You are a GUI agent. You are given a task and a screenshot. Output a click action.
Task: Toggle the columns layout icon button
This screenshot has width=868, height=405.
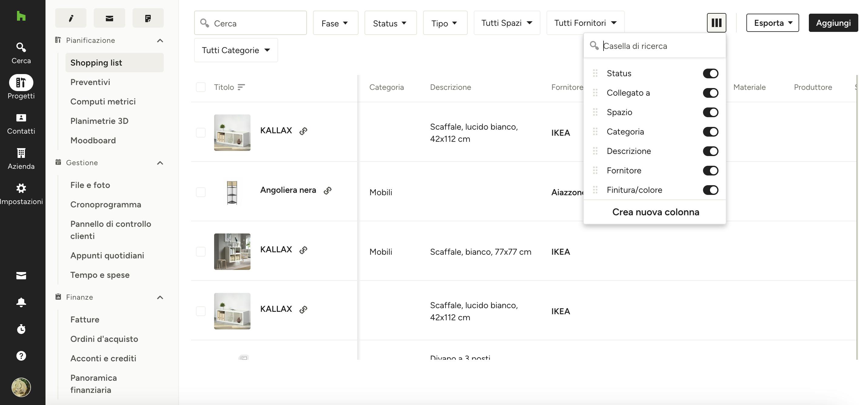(716, 23)
